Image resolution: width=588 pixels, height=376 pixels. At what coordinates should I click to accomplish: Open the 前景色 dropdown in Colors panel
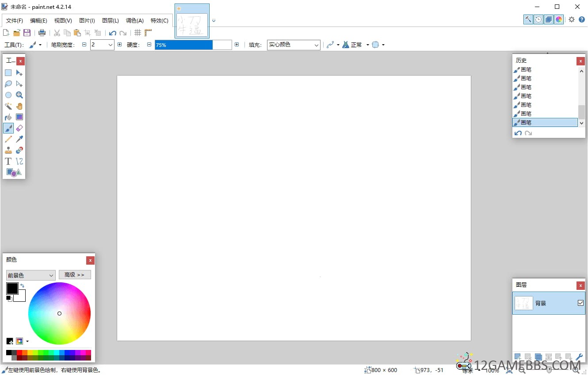pos(31,275)
